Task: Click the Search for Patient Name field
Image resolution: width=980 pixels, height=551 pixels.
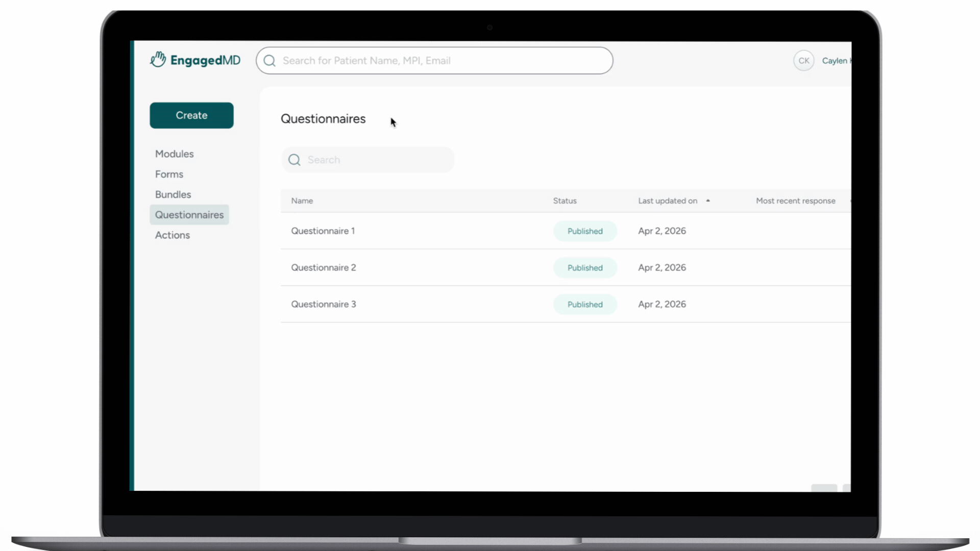Action: [434, 61]
